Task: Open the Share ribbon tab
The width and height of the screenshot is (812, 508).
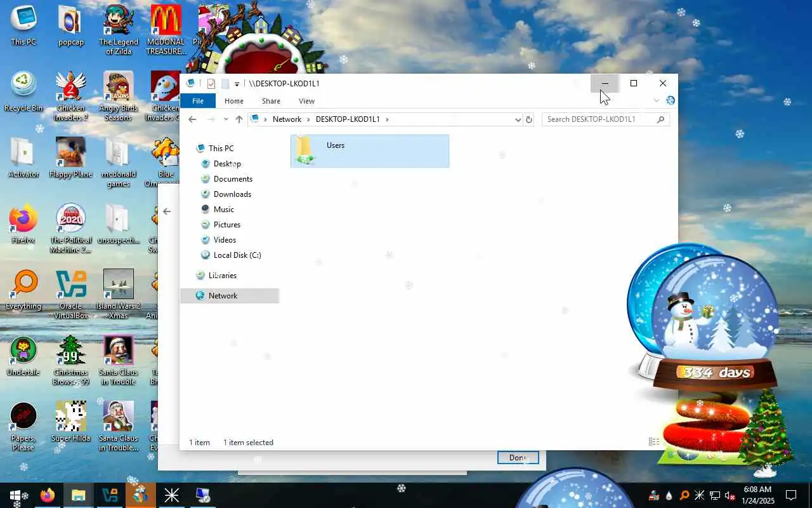Action: 271,101
